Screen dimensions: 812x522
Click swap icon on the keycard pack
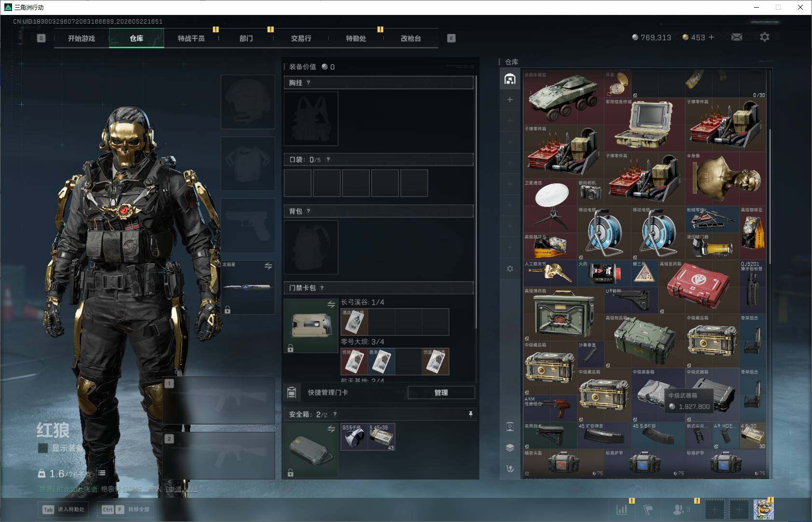click(331, 304)
